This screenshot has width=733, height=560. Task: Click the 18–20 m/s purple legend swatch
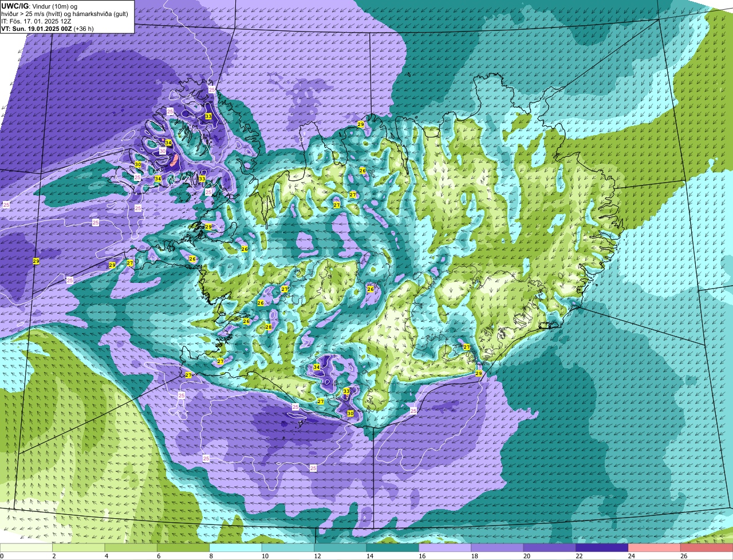(x=497, y=547)
